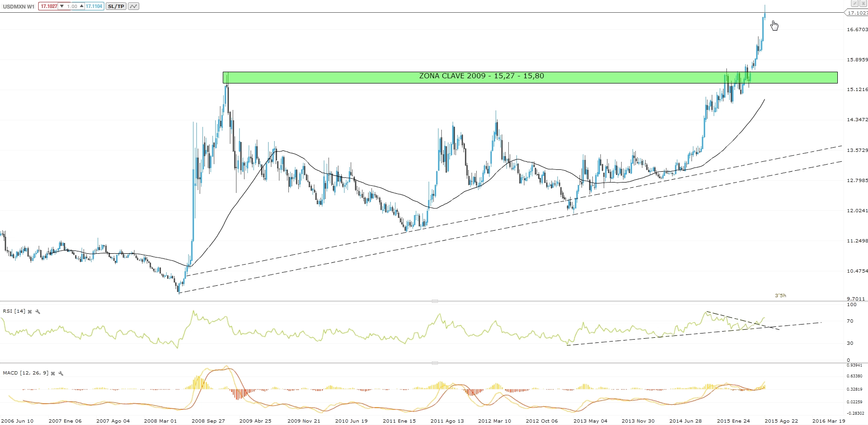The width and height of the screenshot is (868, 425).
Task: Detach chart with the pin icon at top right
Action: click(854, 3)
